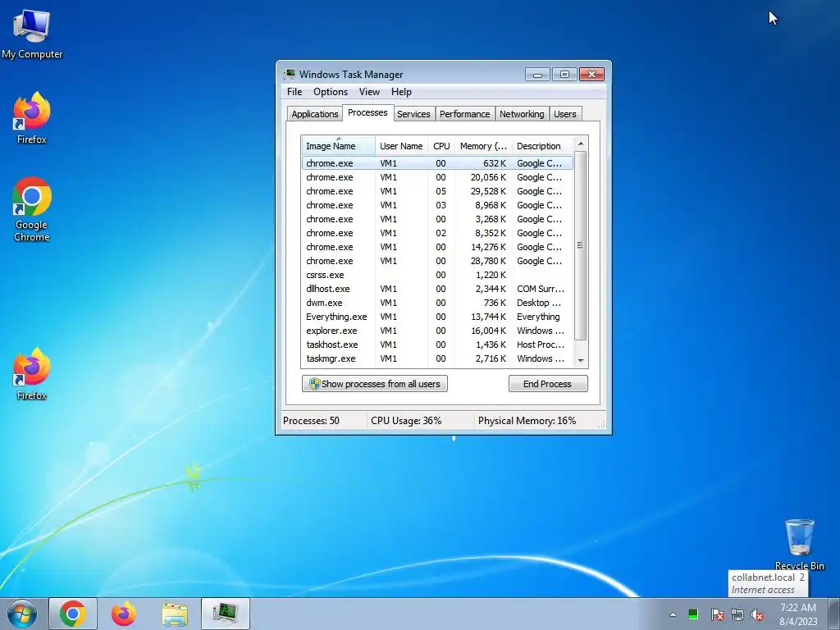Sort by Image Name column header
The width and height of the screenshot is (840, 630).
[338, 146]
